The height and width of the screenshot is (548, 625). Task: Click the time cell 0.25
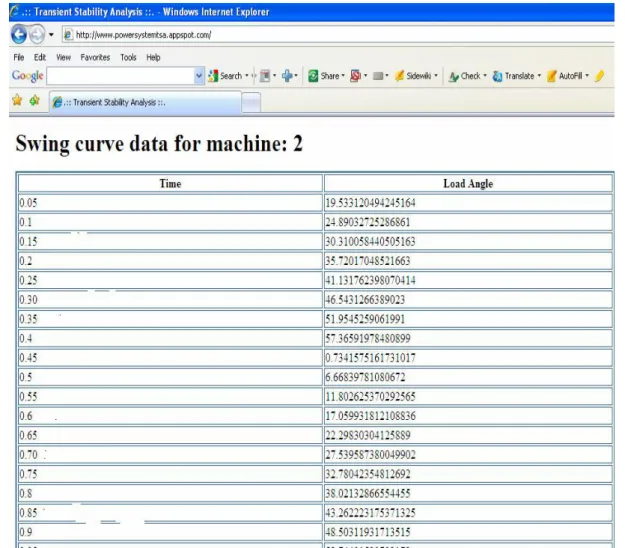pyautogui.click(x=170, y=280)
